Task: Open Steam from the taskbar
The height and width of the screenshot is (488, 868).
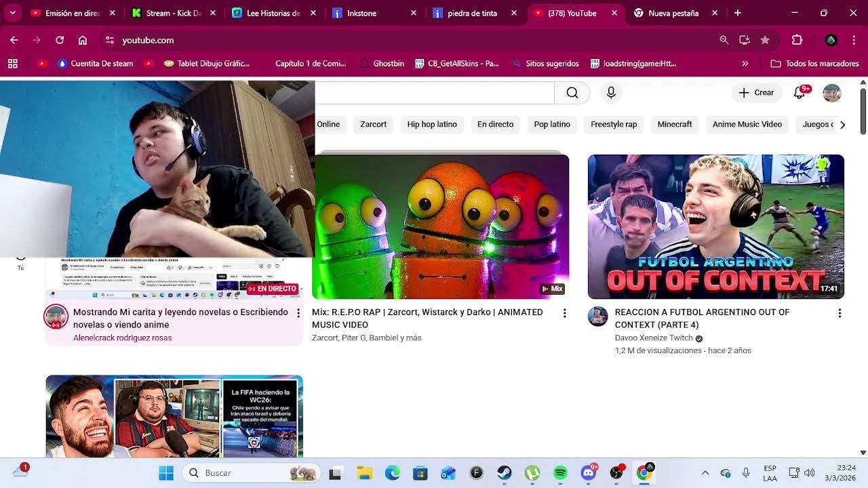Action: [x=505, y=473]
